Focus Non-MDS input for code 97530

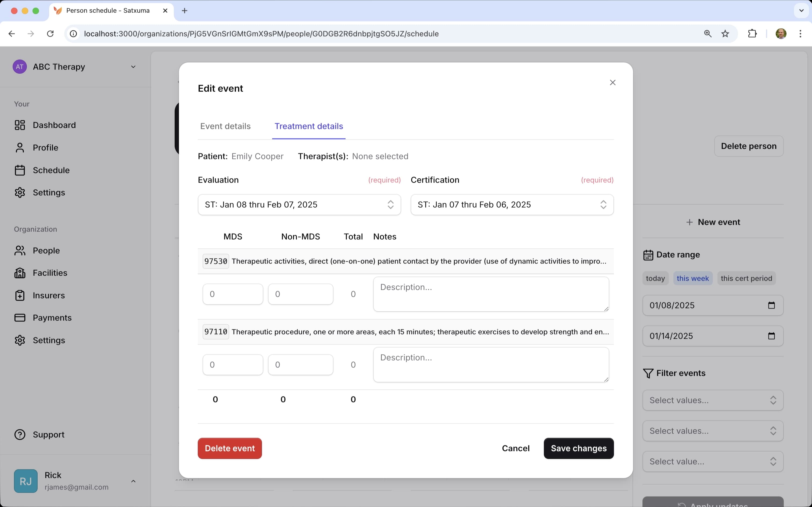(300, 294)
